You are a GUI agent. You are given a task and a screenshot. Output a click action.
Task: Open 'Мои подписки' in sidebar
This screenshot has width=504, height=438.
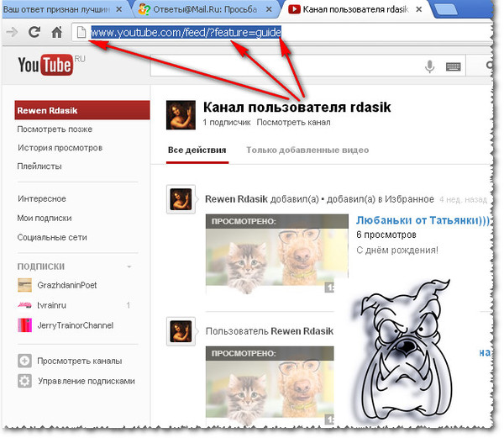(x=45, y=218)
